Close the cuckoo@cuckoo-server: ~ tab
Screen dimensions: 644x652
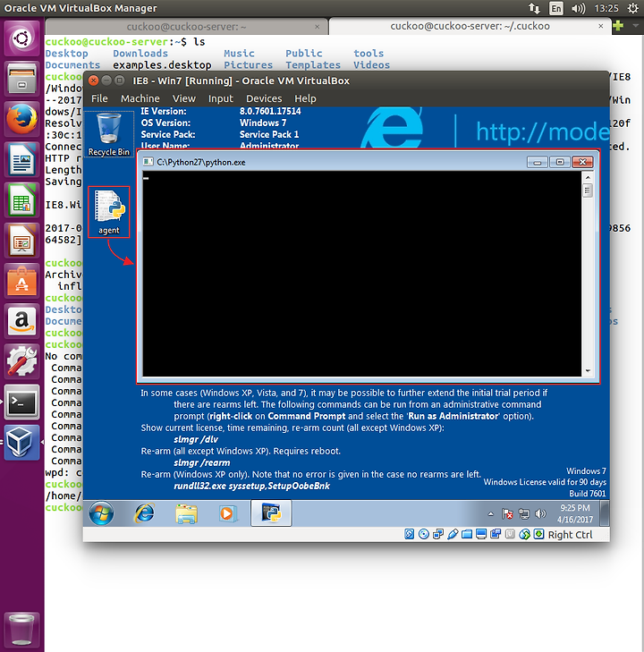[318, 27]
